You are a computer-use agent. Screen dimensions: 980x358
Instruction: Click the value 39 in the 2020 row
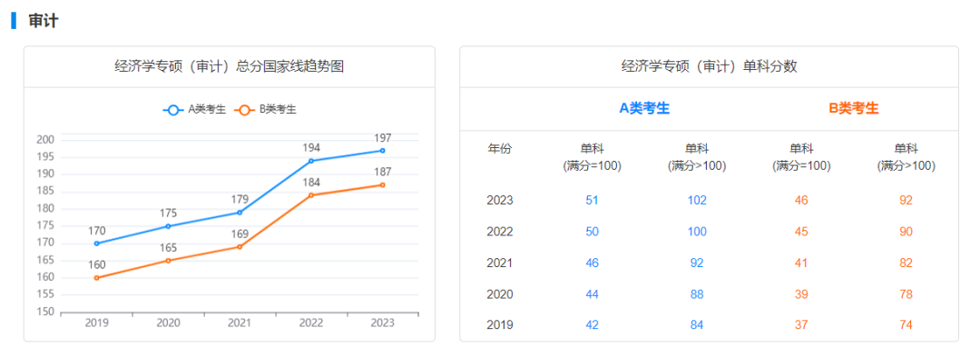(801, 294)
